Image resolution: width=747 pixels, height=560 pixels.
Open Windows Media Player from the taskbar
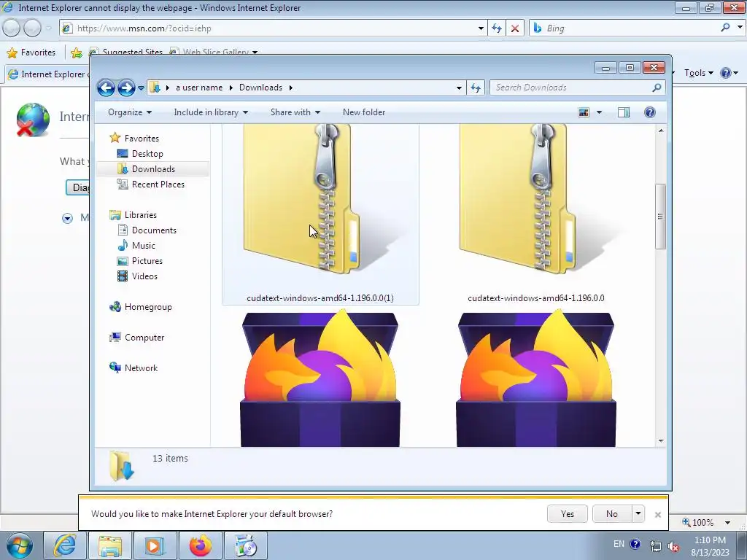(155, 545)
